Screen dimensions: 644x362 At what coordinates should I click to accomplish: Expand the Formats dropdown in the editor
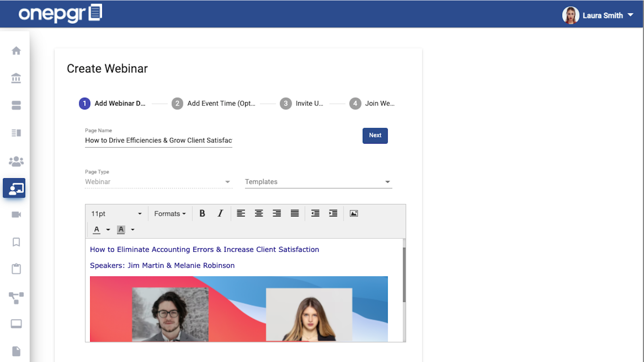169,213
